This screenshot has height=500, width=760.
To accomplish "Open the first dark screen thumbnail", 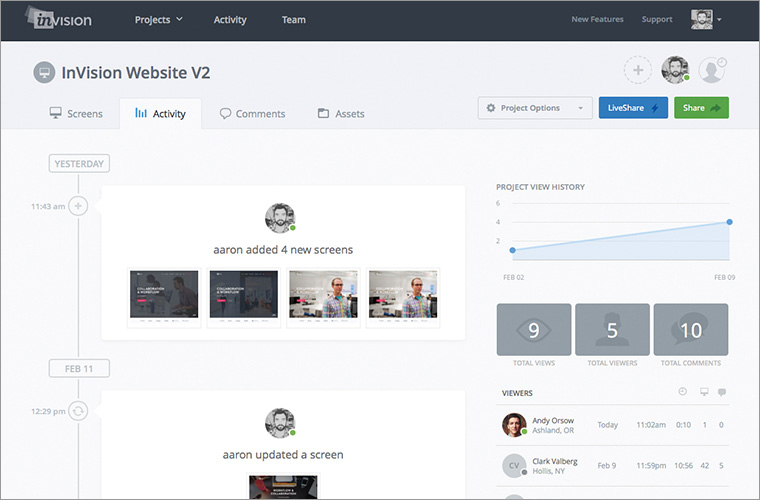I will coord(164,297).
